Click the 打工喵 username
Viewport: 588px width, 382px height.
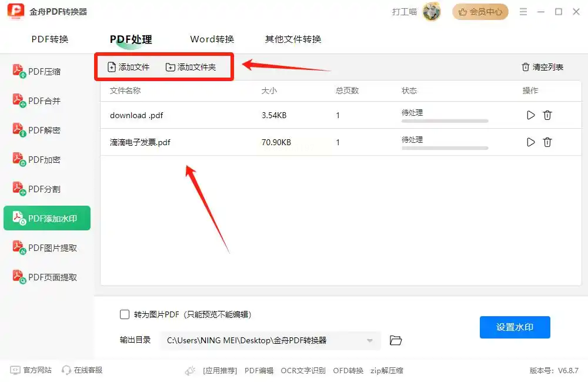405,12
